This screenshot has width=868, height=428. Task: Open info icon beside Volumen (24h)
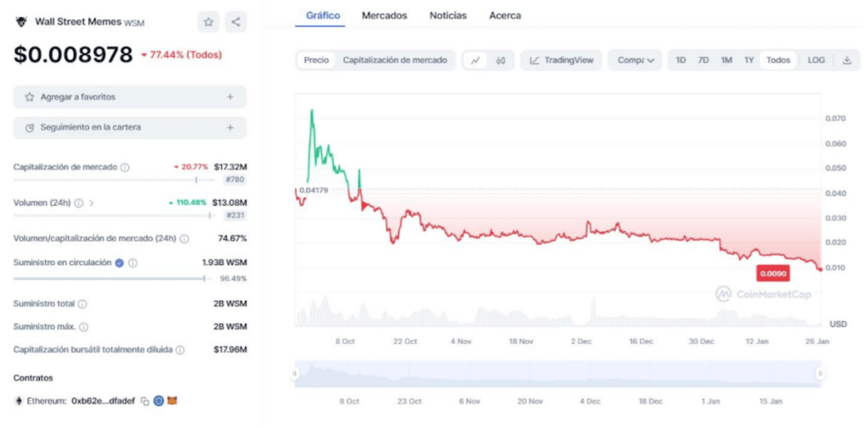click(x=79, y=203)
